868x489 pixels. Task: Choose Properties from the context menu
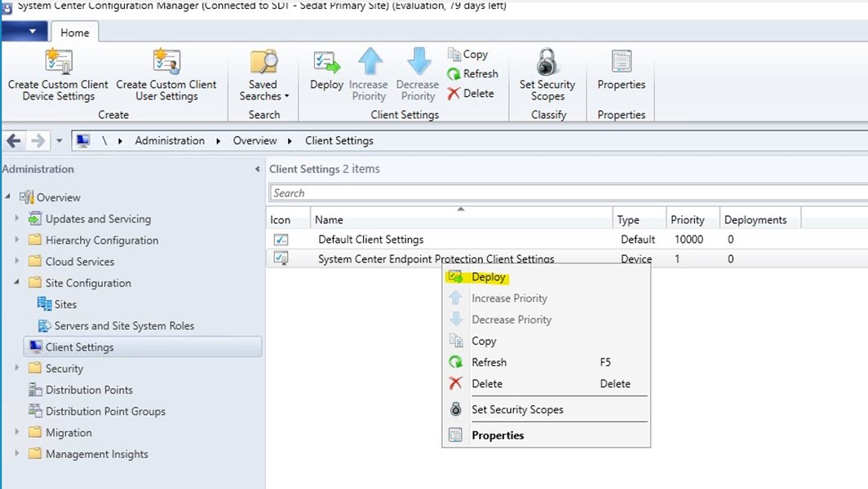(x=546, y=435)
